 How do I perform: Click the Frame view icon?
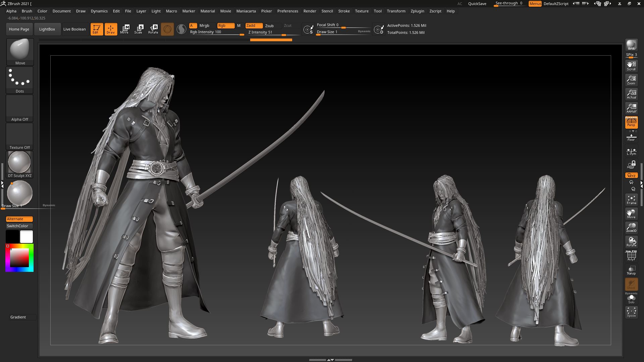tap(631, 200)
